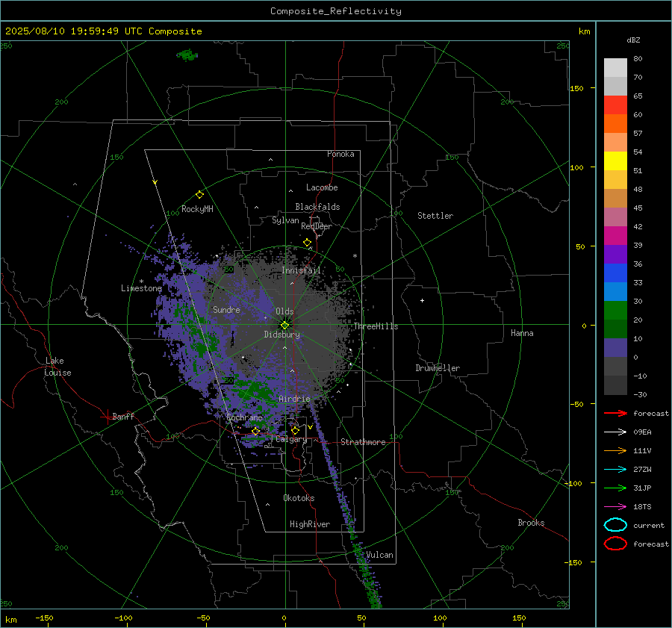Click the Composite_Reflectivity title

(336, 11)
